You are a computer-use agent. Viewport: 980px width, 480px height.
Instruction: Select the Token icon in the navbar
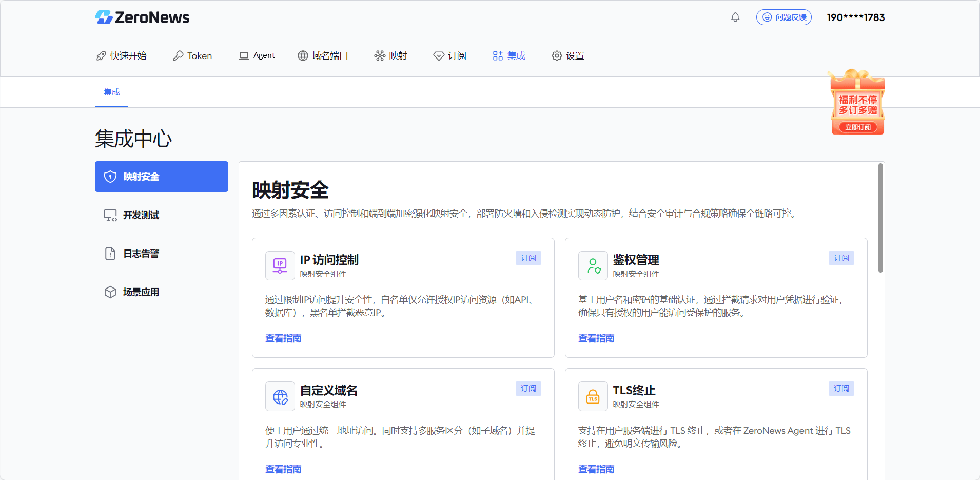pyautogui.click(x=178, y=55)
